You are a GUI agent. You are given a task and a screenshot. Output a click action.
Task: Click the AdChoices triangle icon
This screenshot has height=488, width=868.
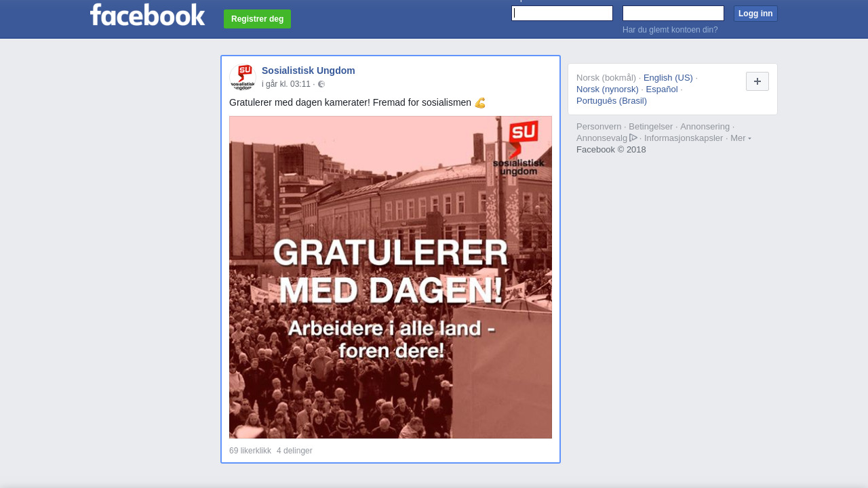click(633, 138)
